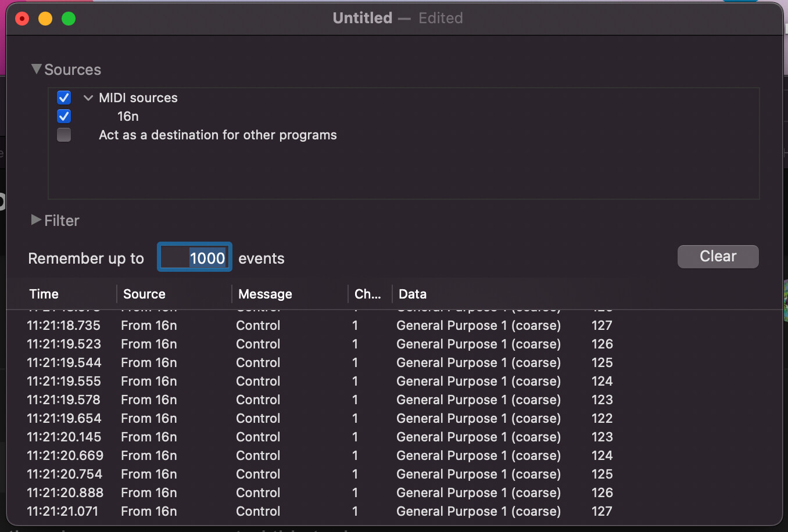The image size is (788, 532).
Task: Click the green zoom window button
Action: (69, 19)
